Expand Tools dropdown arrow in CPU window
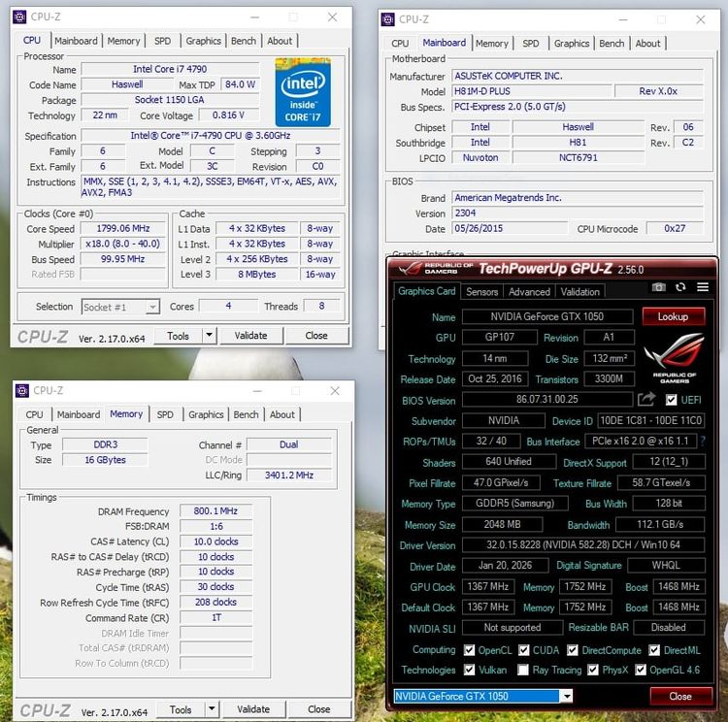Viewport: 728px width, 722px height. [x=210, y=335]
